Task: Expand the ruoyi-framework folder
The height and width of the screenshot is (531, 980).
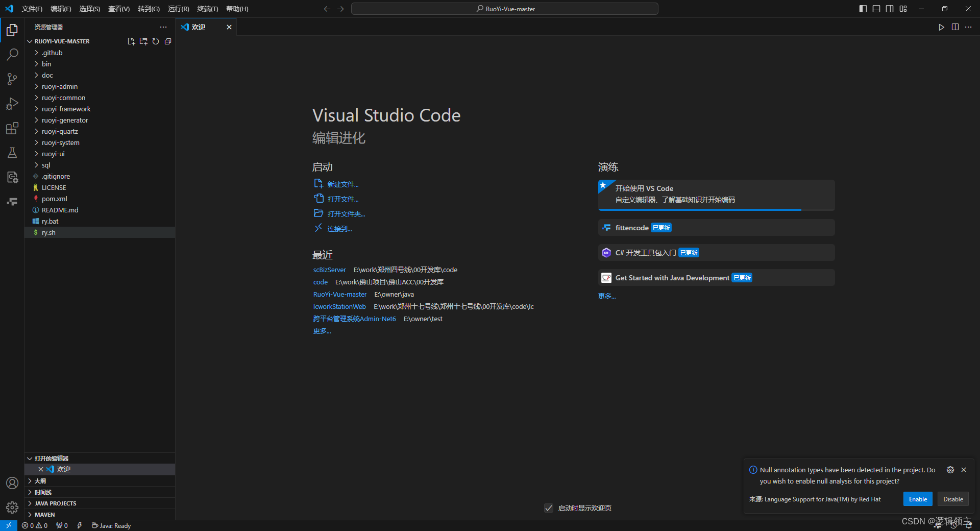Action: pos(100,109)
